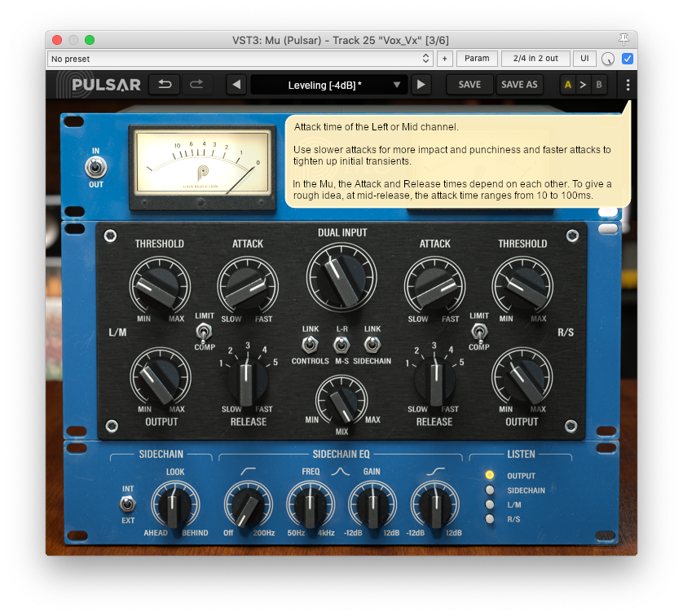Click the sidechain LOOK ahead/behind knob
The width and height of the screenshot is (683, 616).
click(x=175, y=505)
